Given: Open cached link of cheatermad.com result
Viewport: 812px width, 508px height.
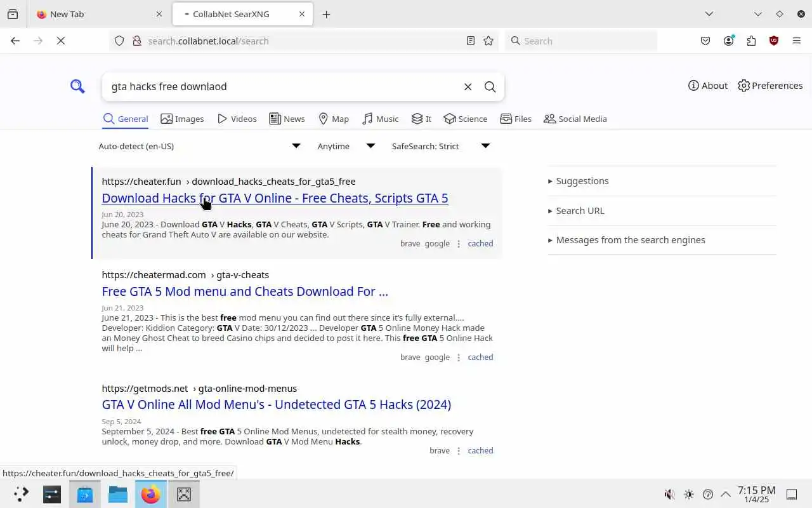Looking at the screenshot, I should pos(480,357).
